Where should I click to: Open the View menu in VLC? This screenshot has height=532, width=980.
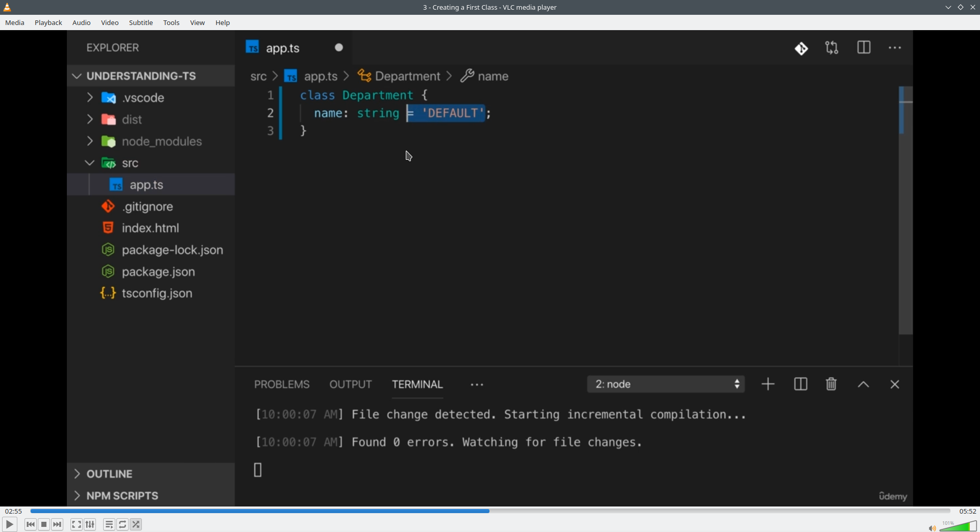click(x=198, y=23)
